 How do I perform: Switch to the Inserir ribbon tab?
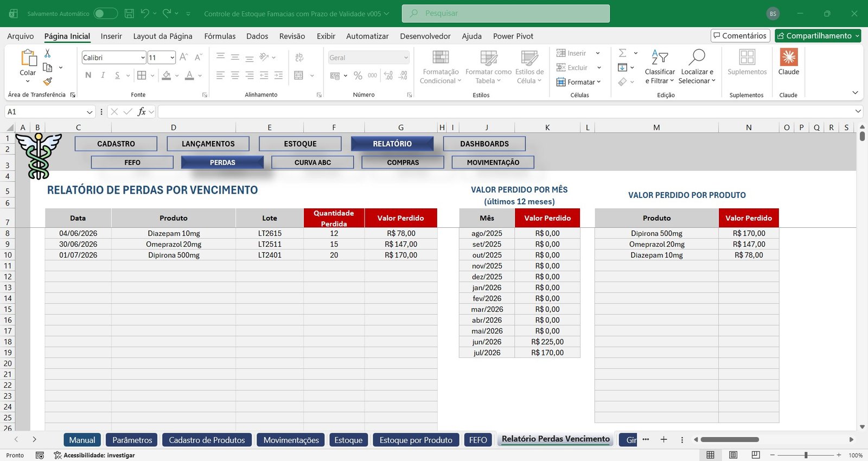(x=111, y=36)
